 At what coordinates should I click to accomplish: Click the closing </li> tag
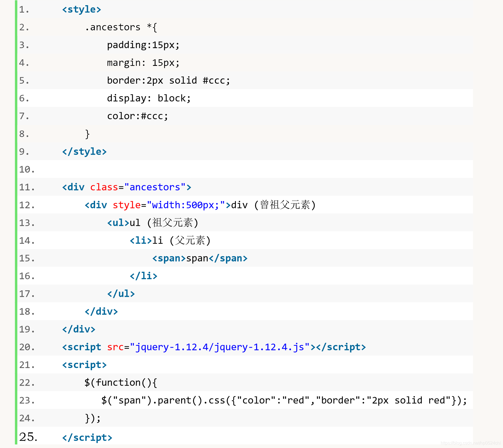pos(143,276)
